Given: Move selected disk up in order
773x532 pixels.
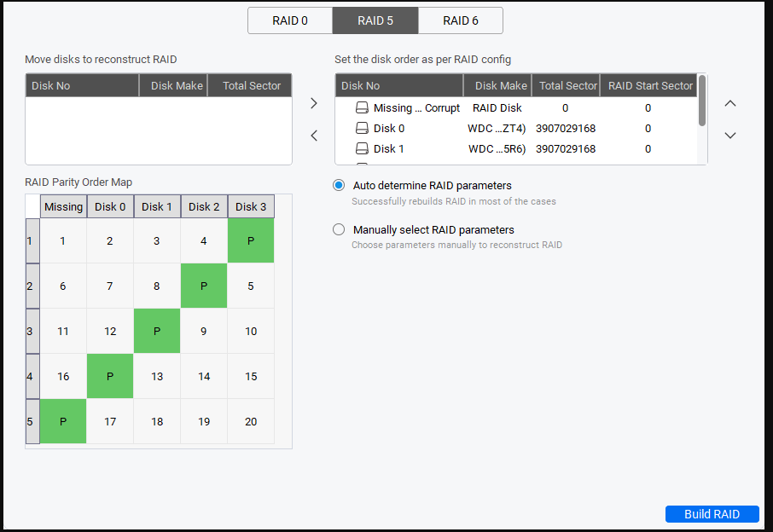Looking at the screenshot, I should click(729, 103).
